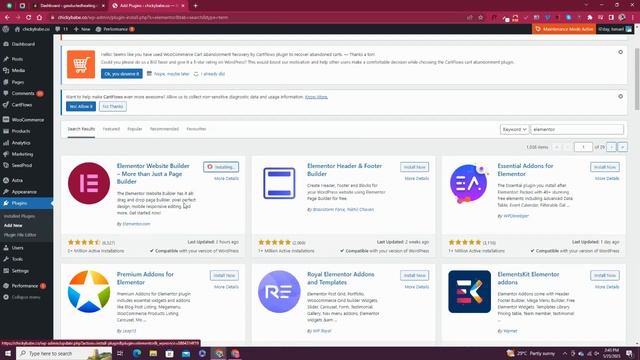
Task: Open Plugin File Editor submenu link
Action: (x=20, y=235)
